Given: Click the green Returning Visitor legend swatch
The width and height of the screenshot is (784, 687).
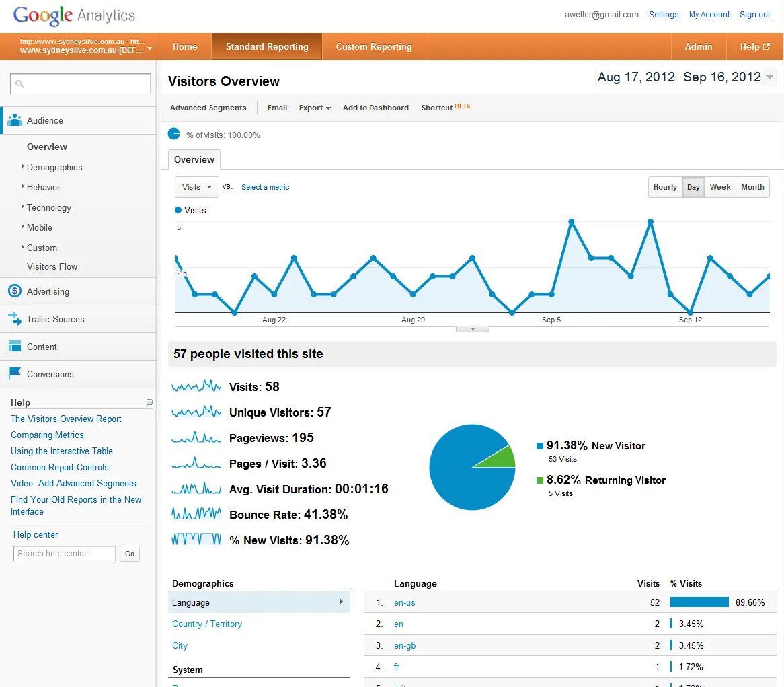Looking at the screenshot, I should (x=539, y=480).
